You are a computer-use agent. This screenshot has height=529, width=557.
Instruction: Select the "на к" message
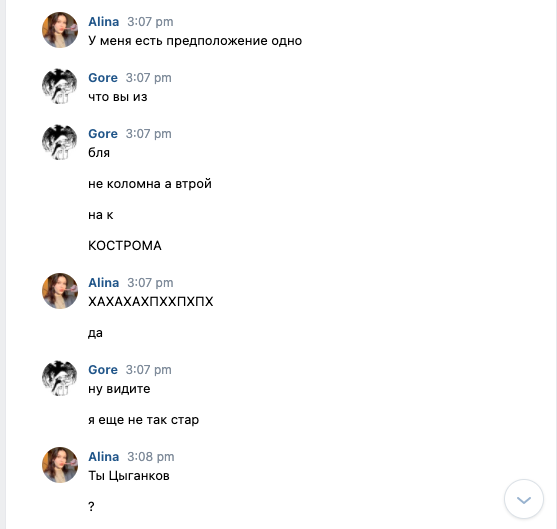[101, 215]
